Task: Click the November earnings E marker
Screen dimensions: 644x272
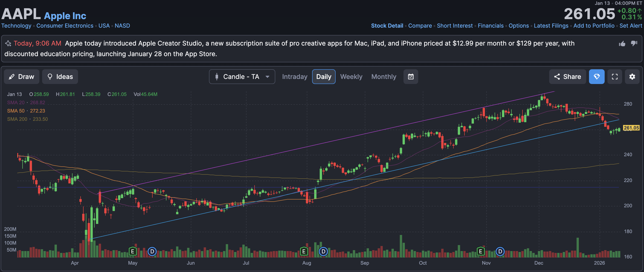Action: pyautogui.click(x=480, y=251)
